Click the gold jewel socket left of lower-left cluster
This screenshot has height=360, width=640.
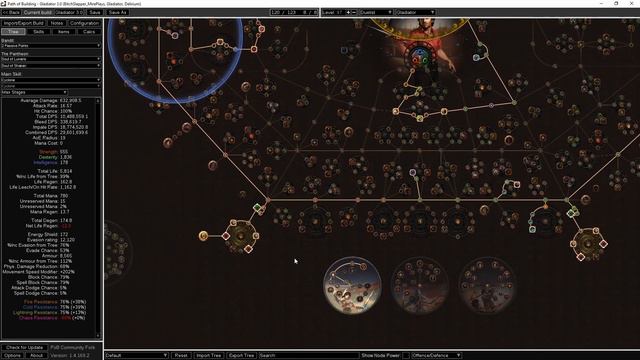click(x=203, y=236)
